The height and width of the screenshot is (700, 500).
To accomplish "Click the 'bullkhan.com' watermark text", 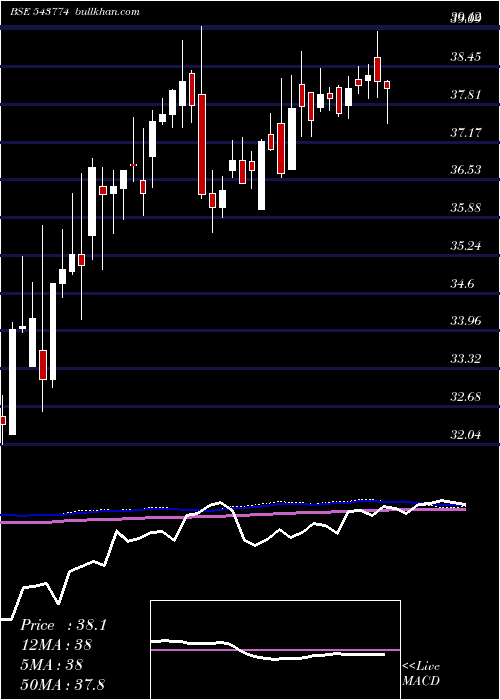I will tap(106, 12).
